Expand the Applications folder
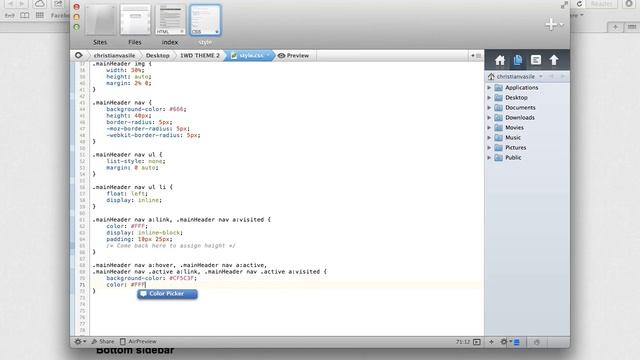The width and height of the screenshot is (640, 360). (x=489, y=88)
